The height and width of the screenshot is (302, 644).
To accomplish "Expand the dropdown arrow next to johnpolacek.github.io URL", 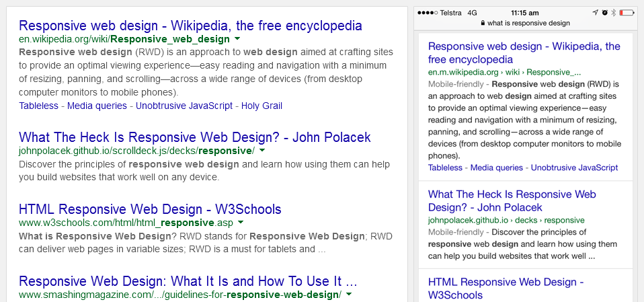I will tap(262, 150).
